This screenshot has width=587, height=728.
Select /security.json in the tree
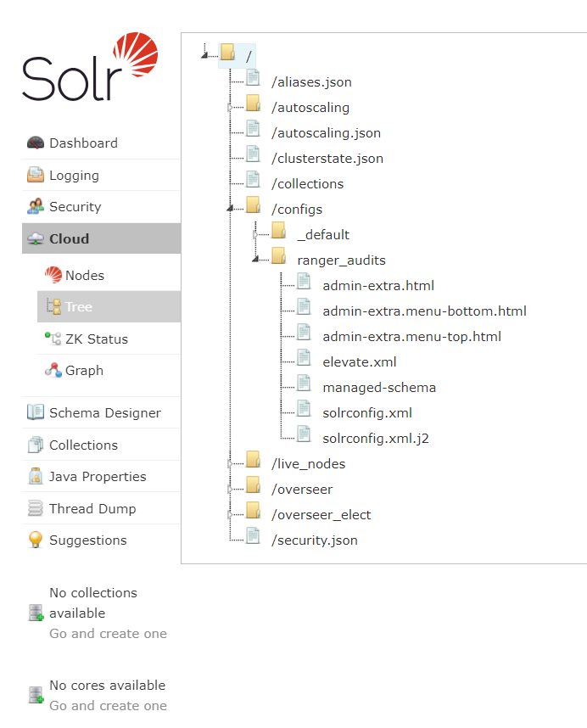pos(314,540)
